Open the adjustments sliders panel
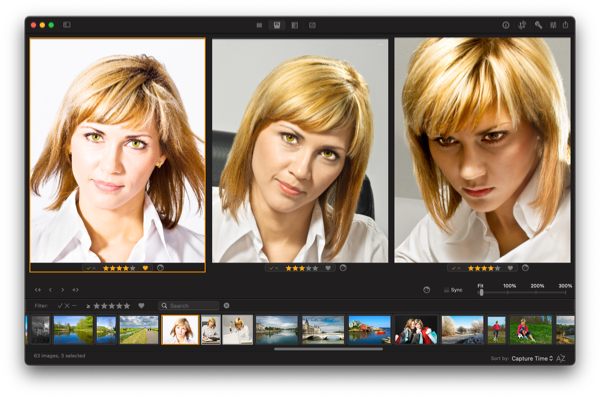The width and height of the screenshot is (600, 398). [x=553, y=25]
